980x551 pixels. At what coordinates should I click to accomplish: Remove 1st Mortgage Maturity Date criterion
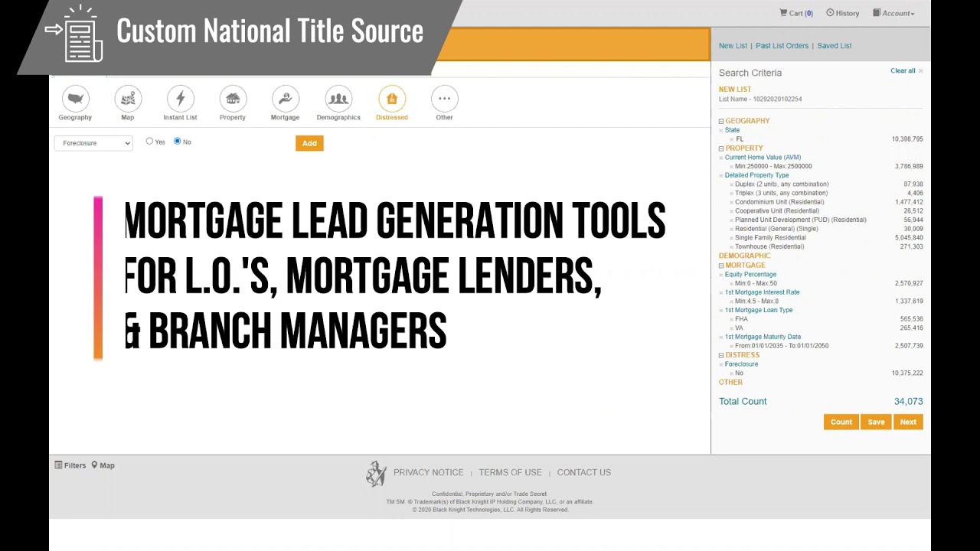pos(721,337)
